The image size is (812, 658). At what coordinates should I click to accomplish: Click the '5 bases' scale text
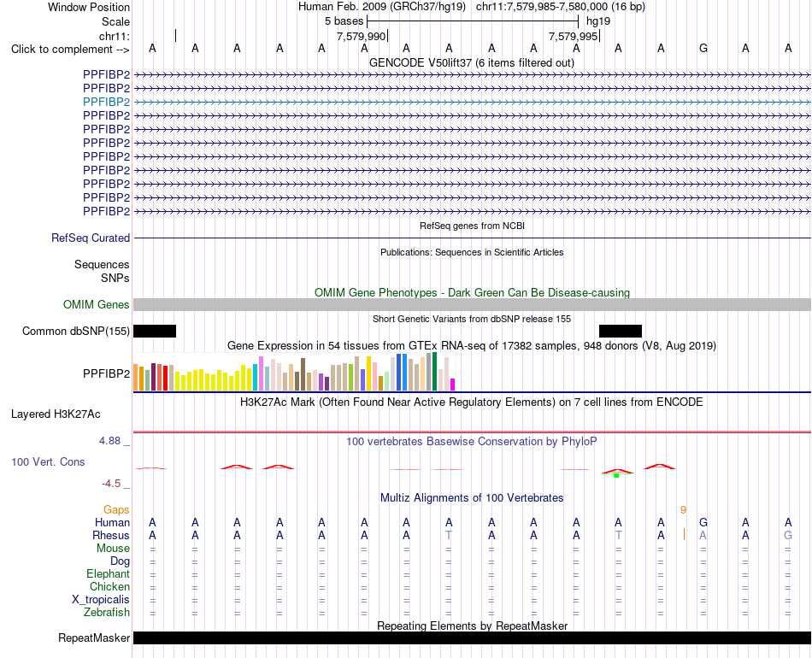point(344,21)
